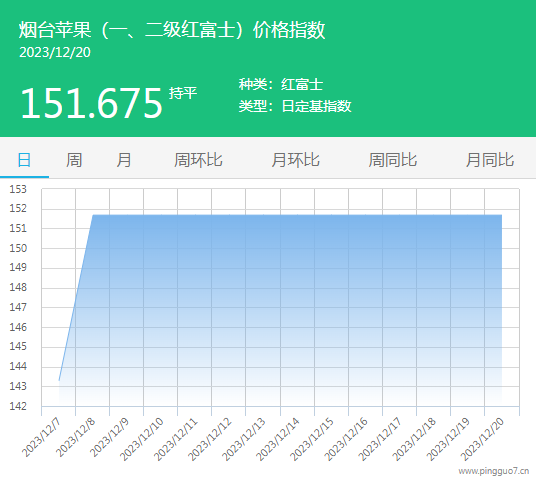The width and height of the screenshot is (536, 482).
Task: Switch to the 周 weekly tab
Action: coord(74,160)
